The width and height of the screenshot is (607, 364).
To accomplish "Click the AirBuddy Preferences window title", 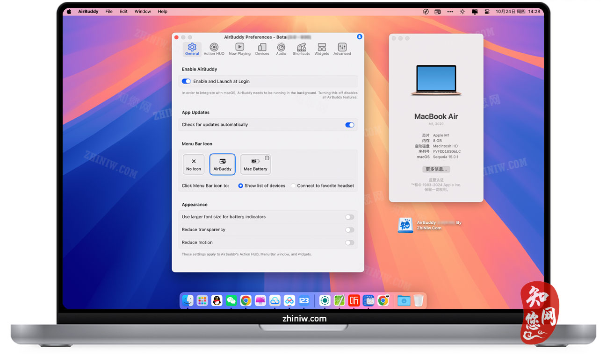I will tap(267, 37).
